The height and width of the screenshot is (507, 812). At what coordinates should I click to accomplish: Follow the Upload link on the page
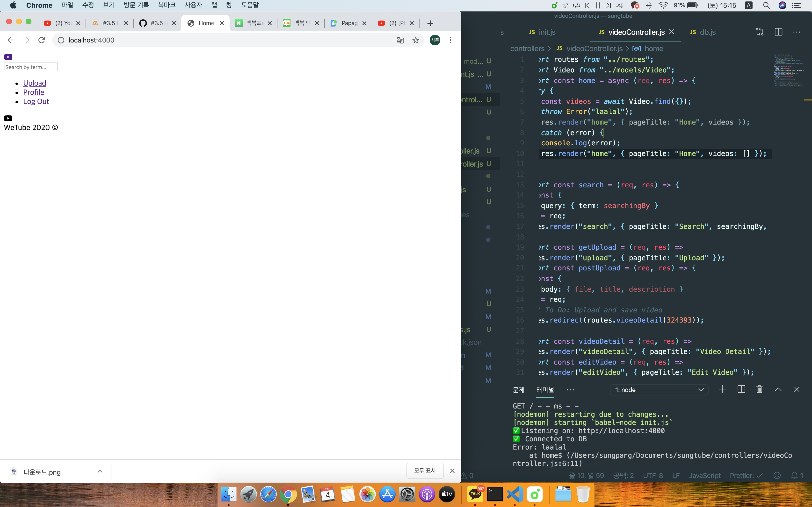(35, 83)
